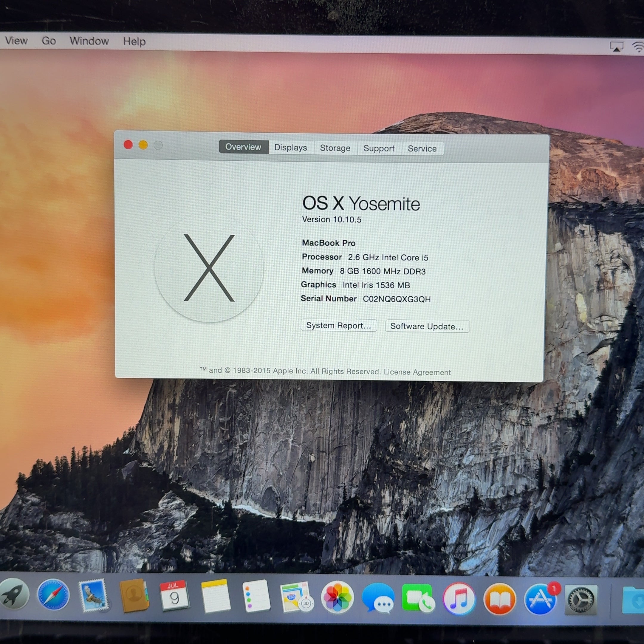Launch FaceTime from the Dock
The image size is (644, 644).
coord(418,598)
